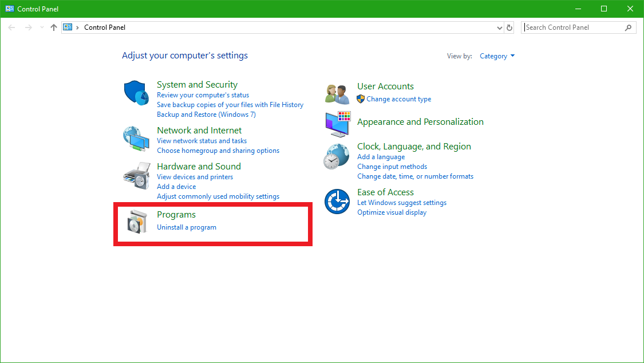Click the search magnifier icon
Screen dimensions: 644x363
point(629,27)
